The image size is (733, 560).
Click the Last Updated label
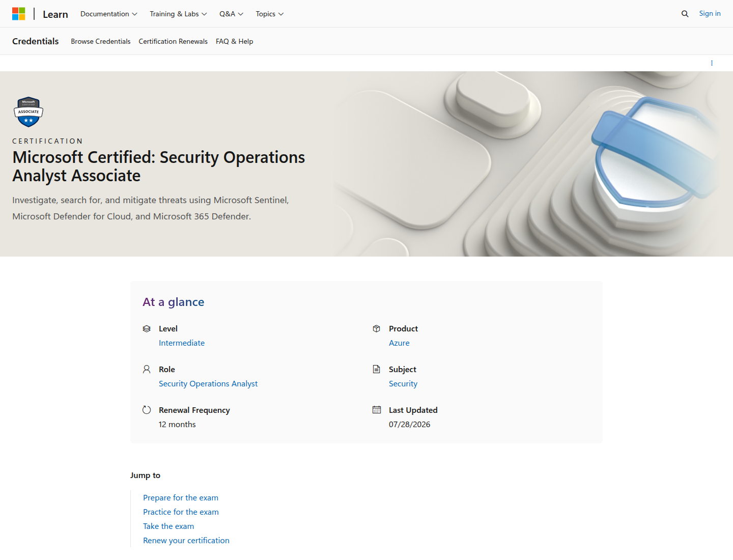[413, 410]
